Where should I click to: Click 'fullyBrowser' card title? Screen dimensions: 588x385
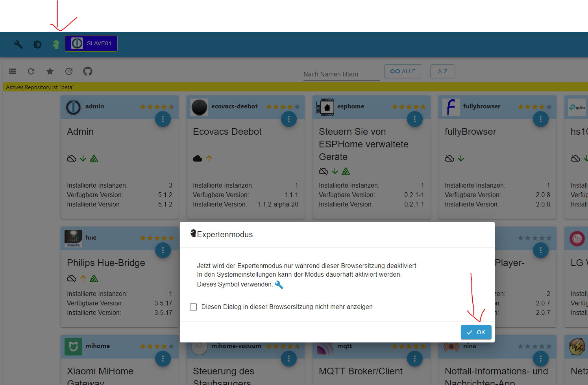470,132
